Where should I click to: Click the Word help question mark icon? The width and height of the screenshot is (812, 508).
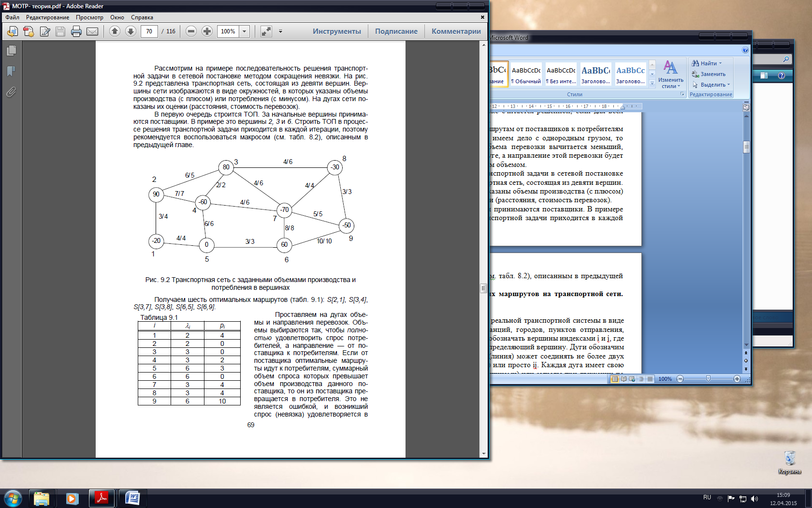pyautogui.click(x=745, y=50)
